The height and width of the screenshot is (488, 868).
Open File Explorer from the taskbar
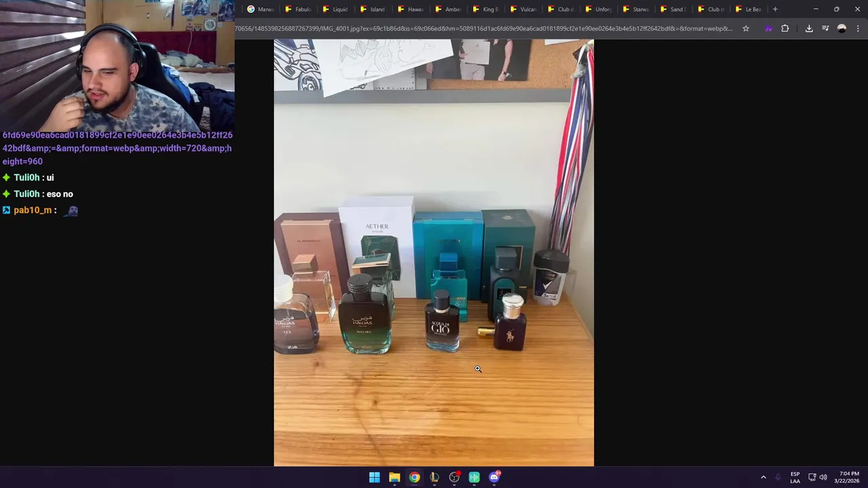click(x=394, y=477)
